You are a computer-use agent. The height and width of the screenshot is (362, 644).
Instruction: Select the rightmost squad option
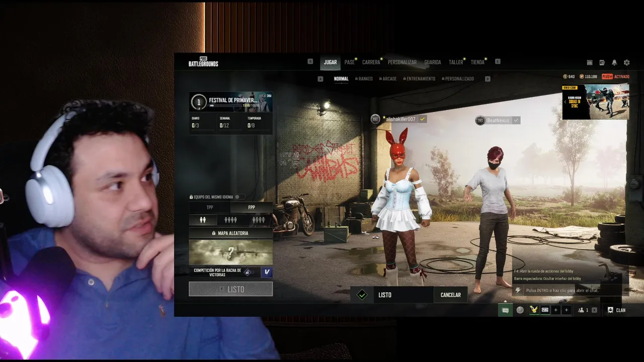pos(259,220)
